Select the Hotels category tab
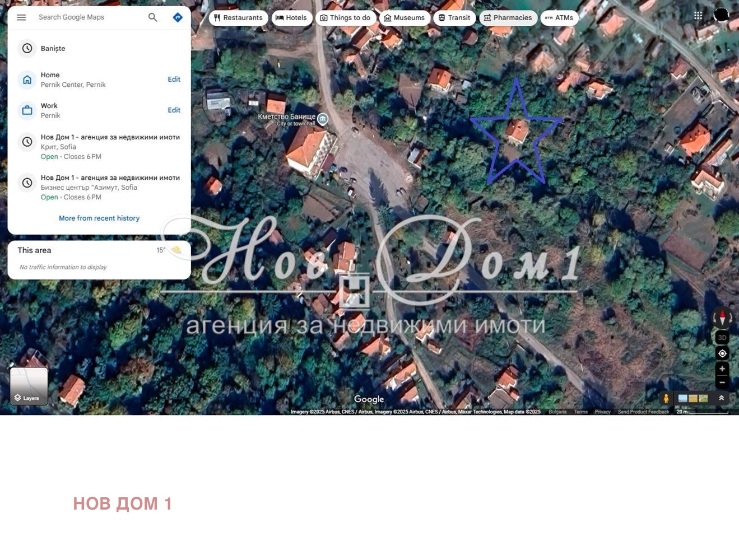The image size is (739, 560). [x=292, y=17]
